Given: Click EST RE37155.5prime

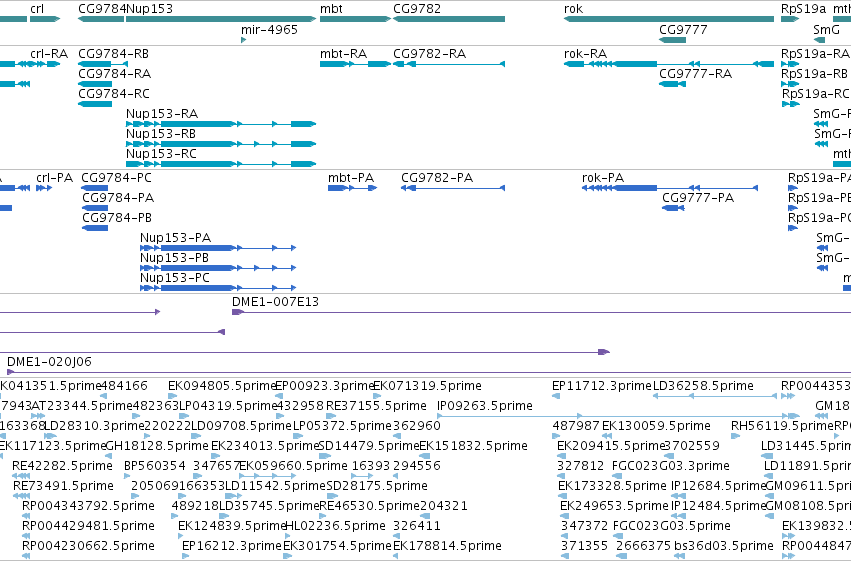Looking at the screenshot, I should [x=376, y=406].
